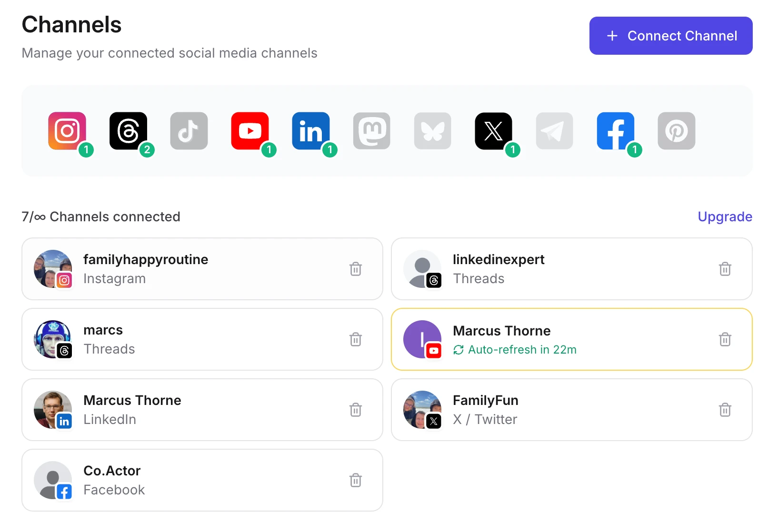This screenshot has height=532, width=778.
Task: Click the Co.Actor channel name
Action: tap(112, 471)
